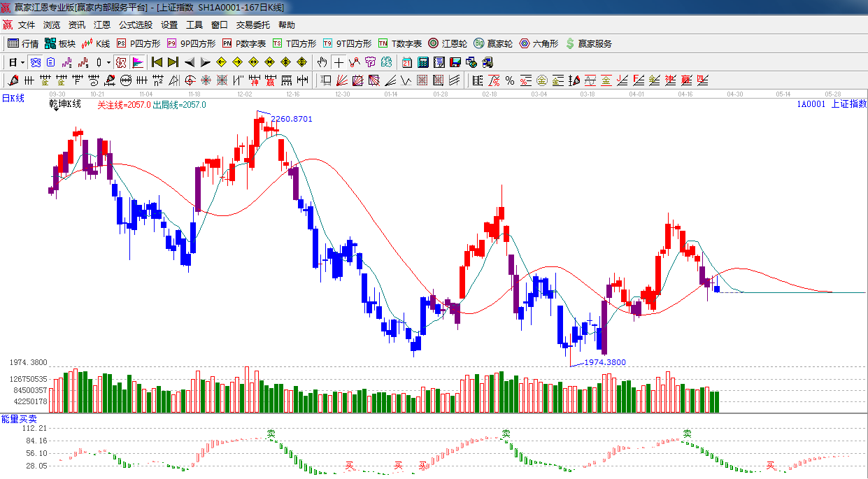Toggle the highlighted colored flag indicator button
Viewport: 868px width, 479px height.
point(137,62)
